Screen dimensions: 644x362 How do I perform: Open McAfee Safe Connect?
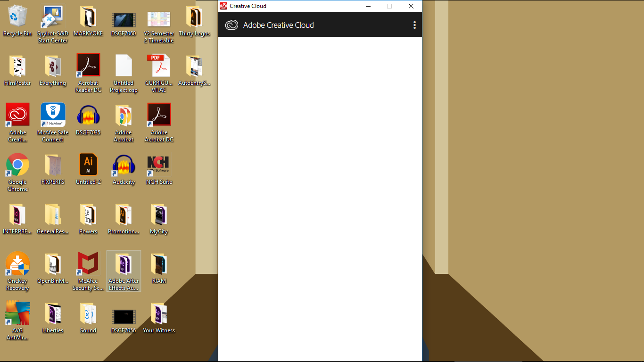pos(52,114)
